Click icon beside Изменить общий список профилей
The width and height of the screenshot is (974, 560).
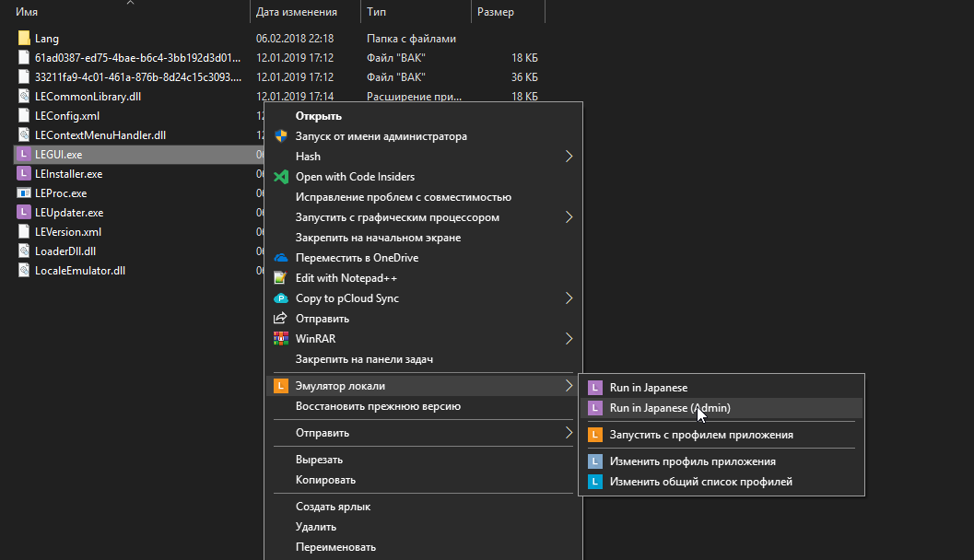coord(595,481)
